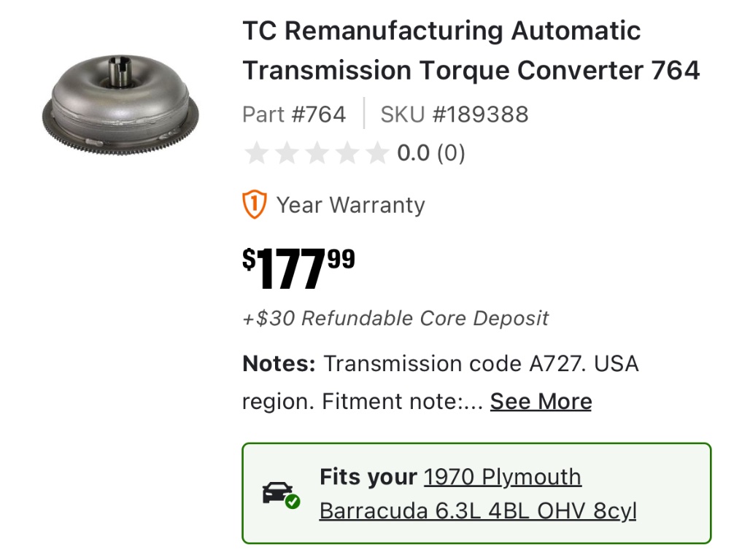Click the Part #764 label
The width and height of the screenshot is (742, 560).
[x=294, y=114]
